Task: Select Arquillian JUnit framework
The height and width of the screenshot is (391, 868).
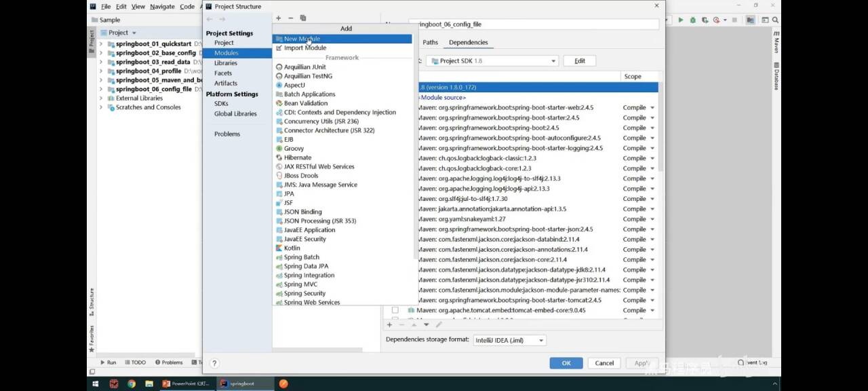Action: tap(342, 67)
